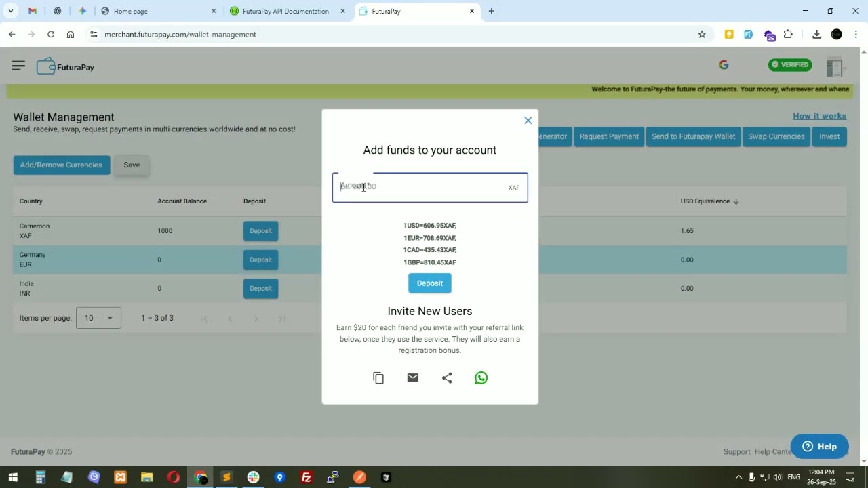Open the Help chat widget

(819, 447)
